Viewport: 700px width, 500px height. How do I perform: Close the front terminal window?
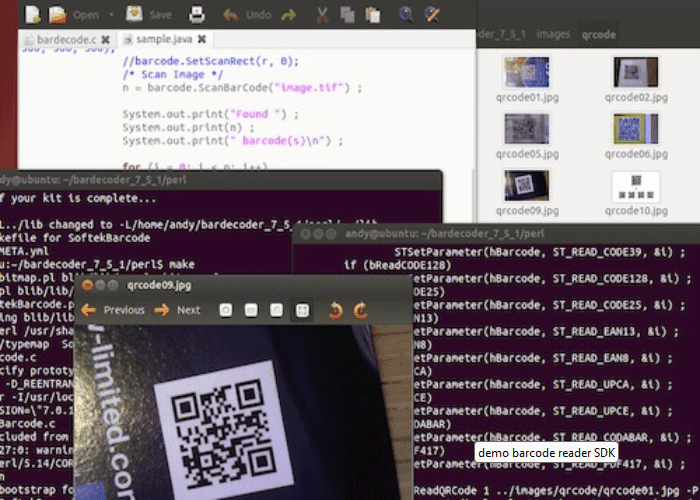tap(305, 234)
